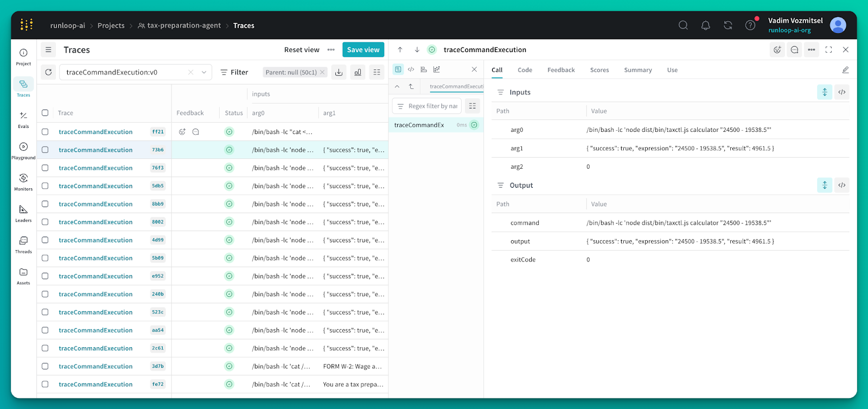868x409 pixels.
Task: Go to next trace with down arrow
Action: pyautogui.click(x=417, y=49)
